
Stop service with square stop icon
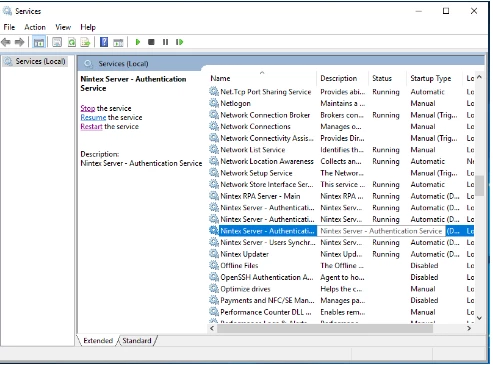(x=151, y=42)
